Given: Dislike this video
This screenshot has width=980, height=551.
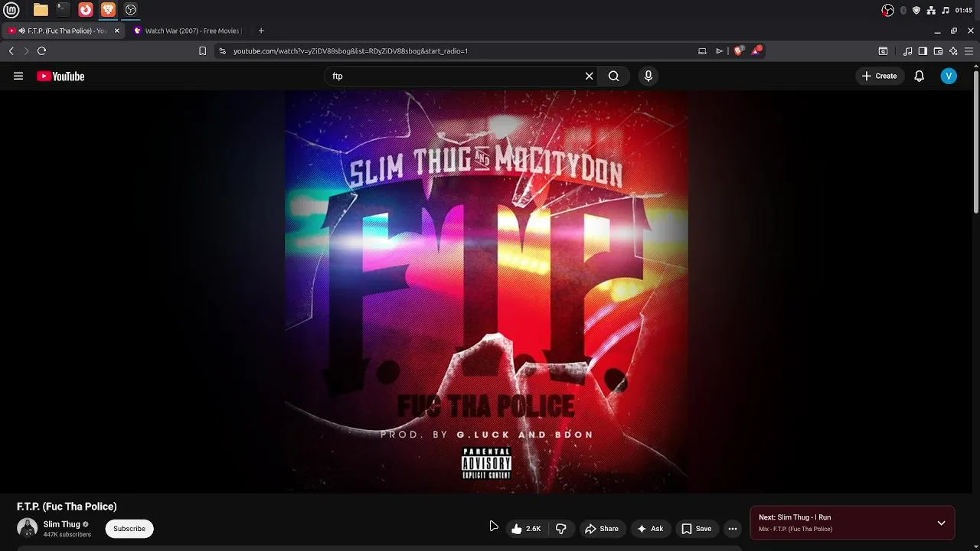Looking at the screenshot, I should click(561, 529).
